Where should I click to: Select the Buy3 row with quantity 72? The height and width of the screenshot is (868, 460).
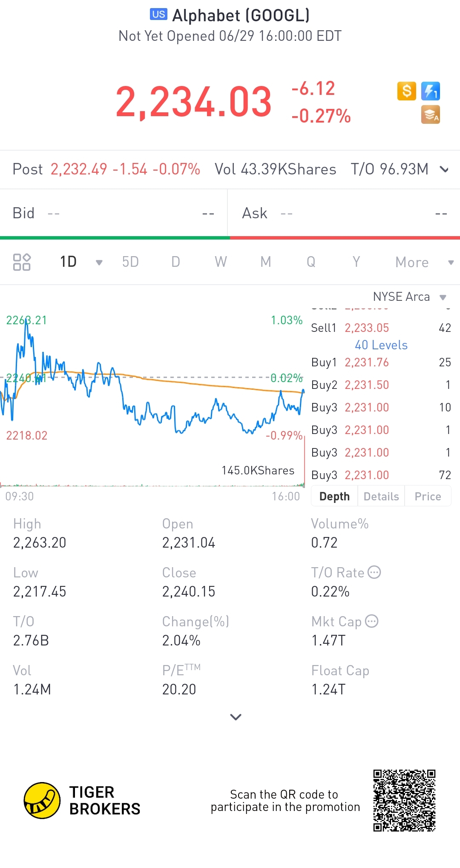[x=381, y=475]
